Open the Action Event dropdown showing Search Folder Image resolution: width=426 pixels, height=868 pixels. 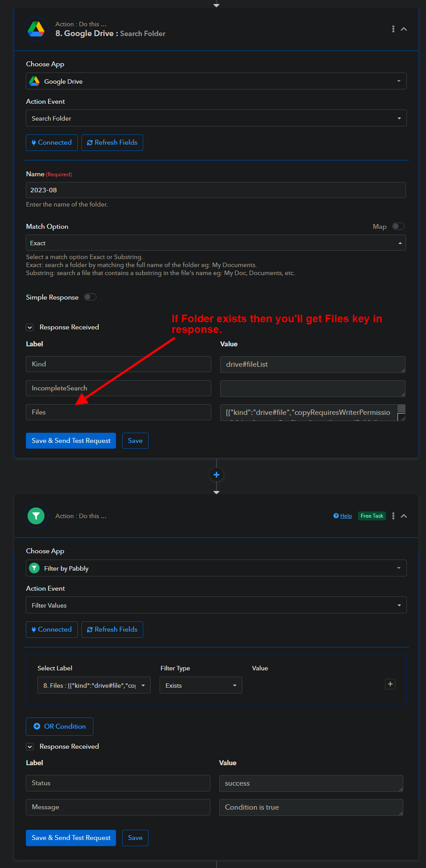pyautogui.click(x=216, y=118)
